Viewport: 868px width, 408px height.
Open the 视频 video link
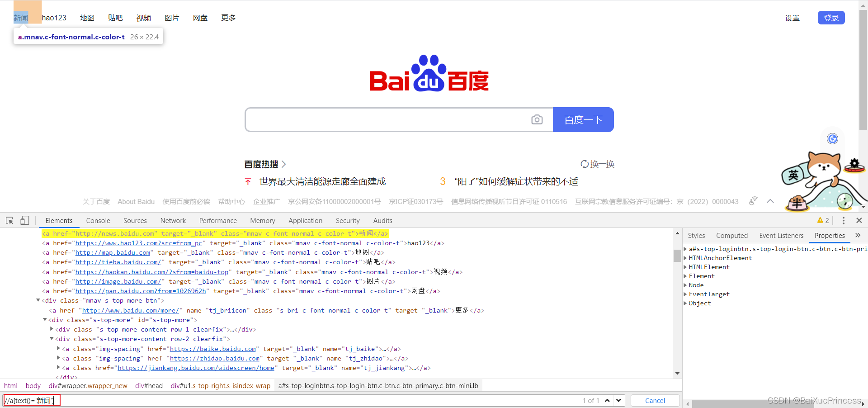(x=144, y=18)
